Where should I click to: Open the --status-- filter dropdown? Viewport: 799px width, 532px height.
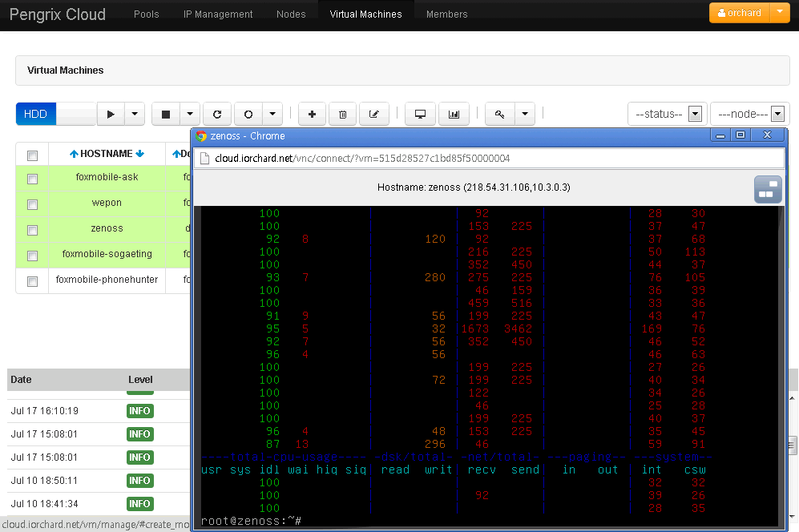pyautogui.click(x=668, y=114)
